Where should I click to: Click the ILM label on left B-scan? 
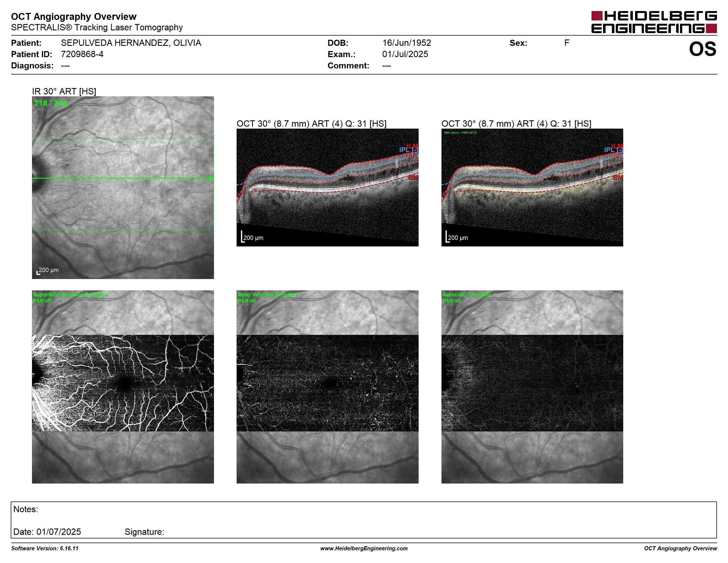pyautogui.click(x=412, y=146)
